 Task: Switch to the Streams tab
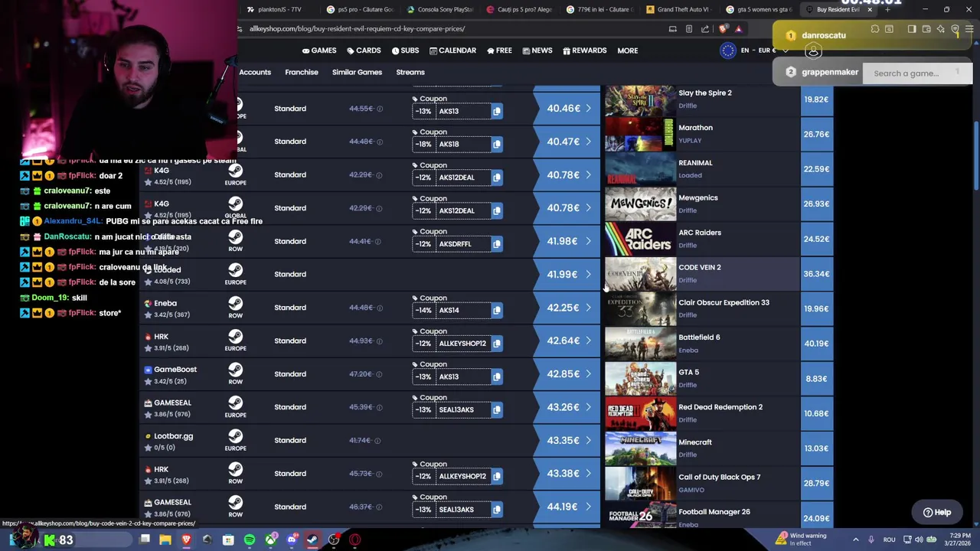[410, 72]
